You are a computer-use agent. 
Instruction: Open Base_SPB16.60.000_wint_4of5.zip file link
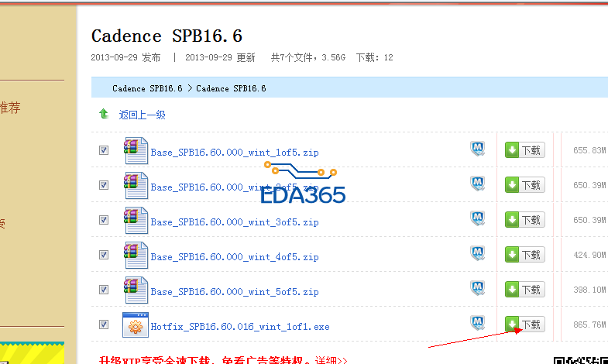tap(235, 257)
